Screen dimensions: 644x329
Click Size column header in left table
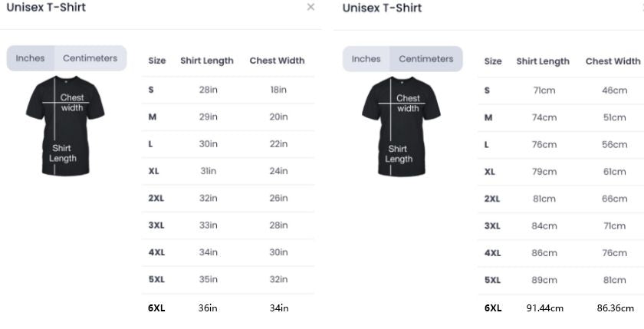click(x=157, y=61)
